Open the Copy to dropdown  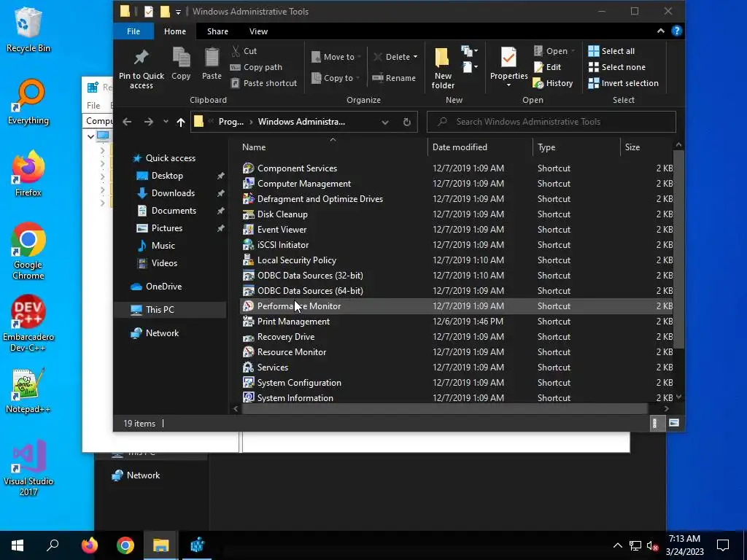pyautogui.click(x=336, y=77)
